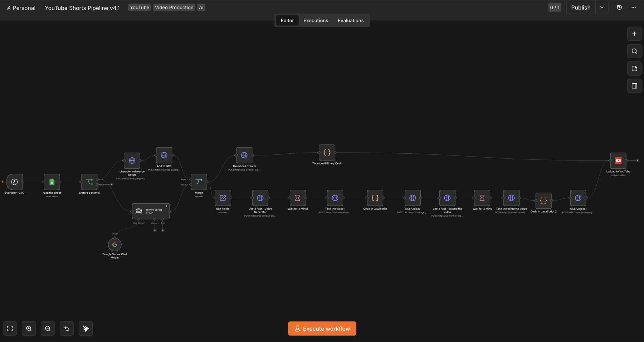Select the Everyday 10:00 schedule trigger node
The width and height of the screenshot is (644, 342).
pyautogui.click(x=14, y=182)
